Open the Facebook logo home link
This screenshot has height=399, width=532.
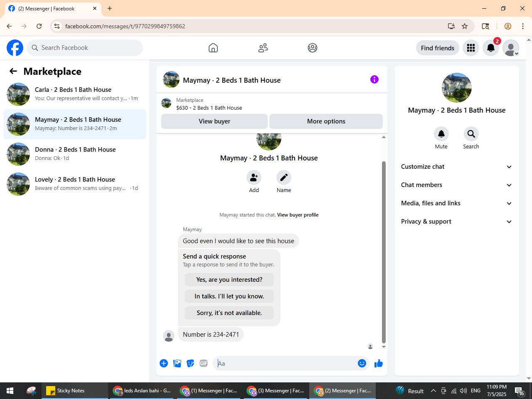(15, 48)
